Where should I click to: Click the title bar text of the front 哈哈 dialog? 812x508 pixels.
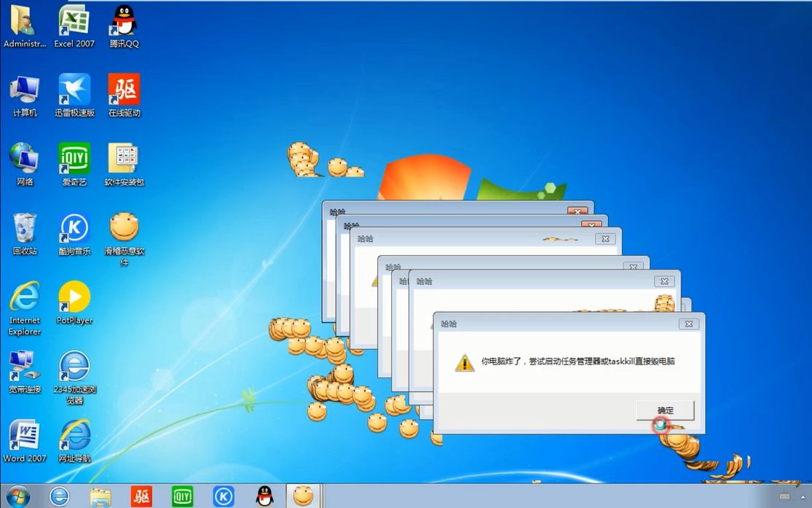pyautogui.click(x=449, y=324)
